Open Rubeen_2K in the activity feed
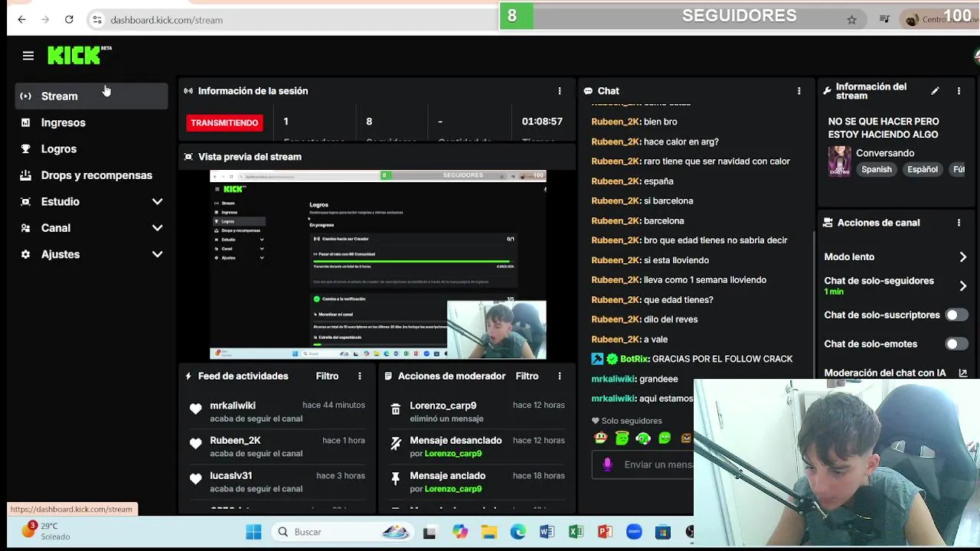This screenshot has width=980, height=551. point(235,441)
